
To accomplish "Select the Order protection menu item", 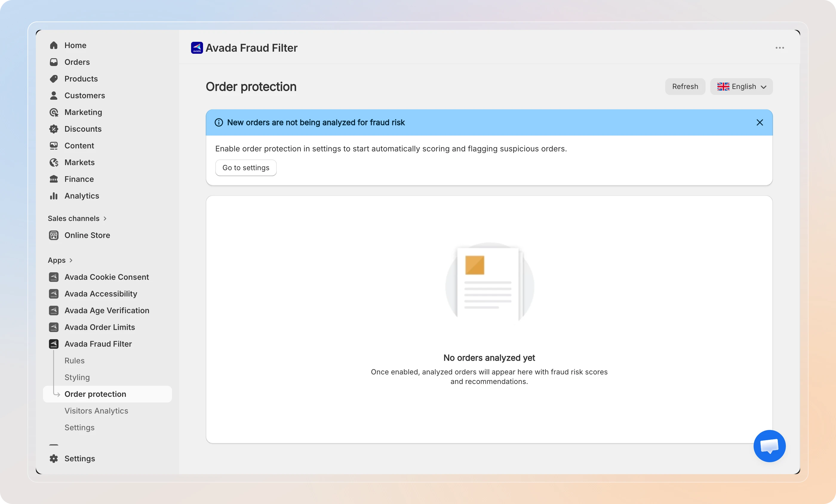I will (107, 394).
